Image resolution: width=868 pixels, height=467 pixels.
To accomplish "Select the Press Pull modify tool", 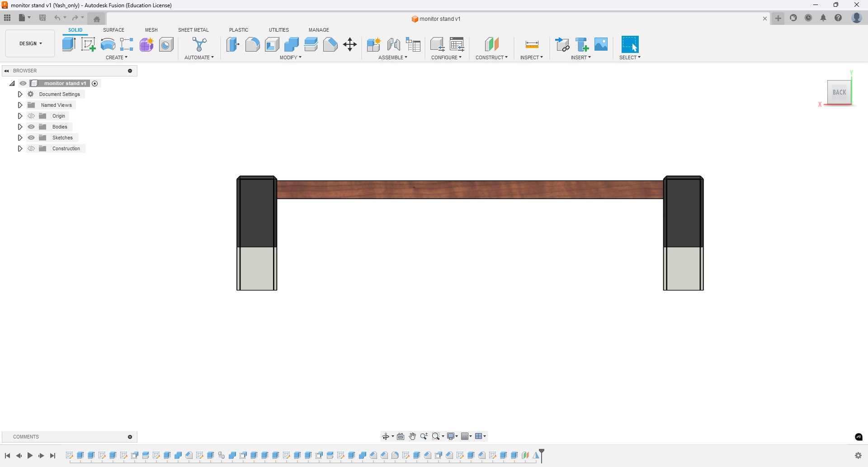I will [x=233, y=44].
